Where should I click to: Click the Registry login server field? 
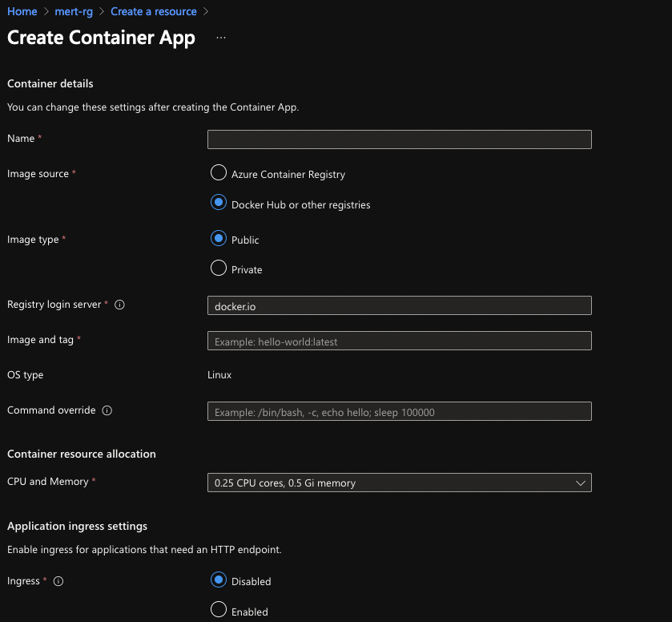click(400, 305)
